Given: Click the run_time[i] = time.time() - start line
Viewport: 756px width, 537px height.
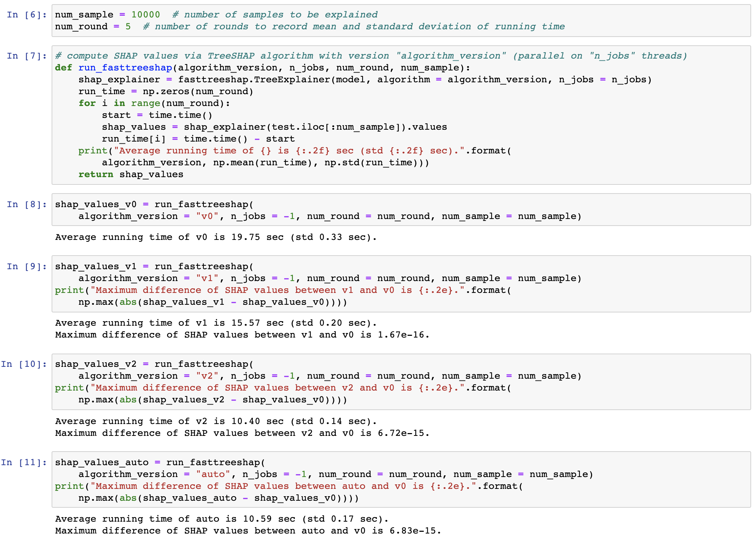Looking at the screenshot, I should coord(198,139).
